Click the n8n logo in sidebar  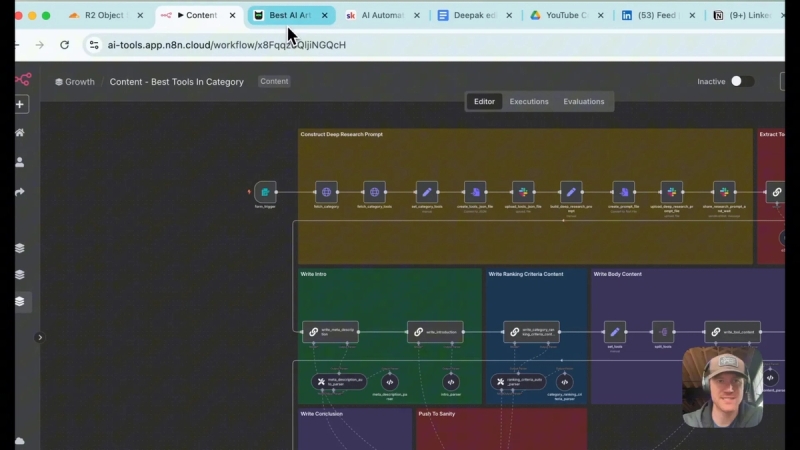pos(22,80)
